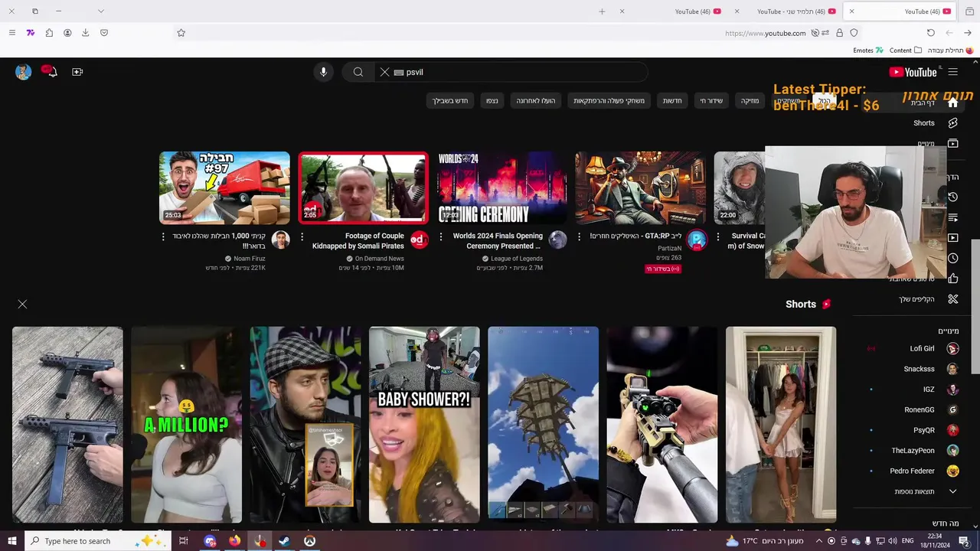Select the 'מוזיקה' filter chip

tap(750, 100)
